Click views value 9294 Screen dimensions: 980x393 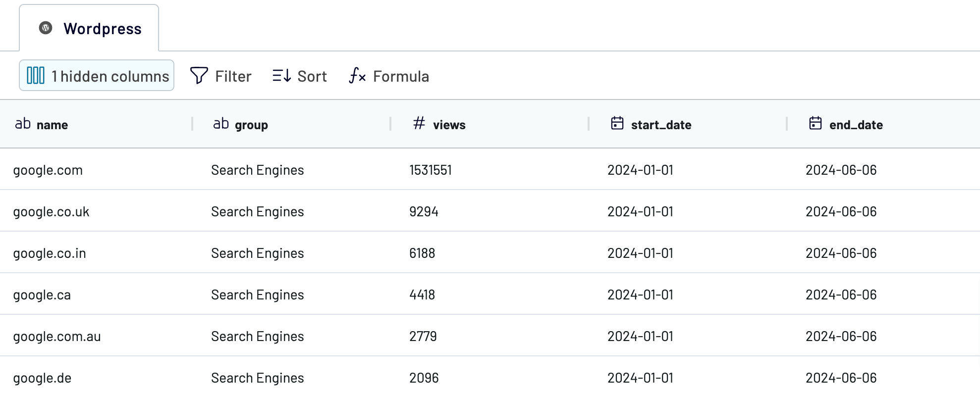coord(424,212)
